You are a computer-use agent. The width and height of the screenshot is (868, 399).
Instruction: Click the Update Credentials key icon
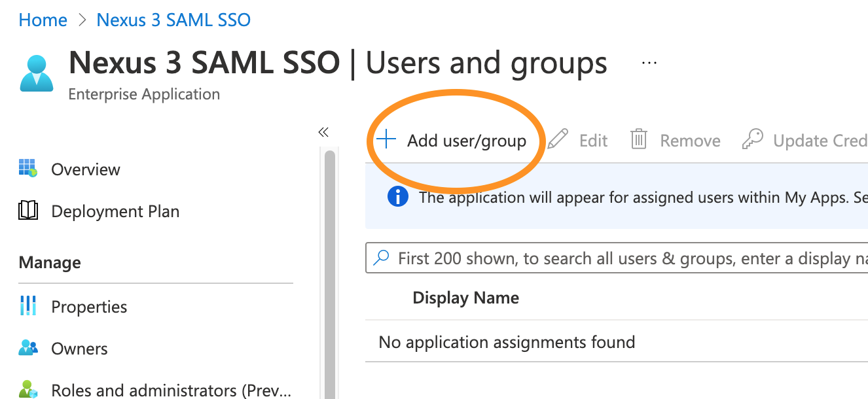tap(753, 140)
